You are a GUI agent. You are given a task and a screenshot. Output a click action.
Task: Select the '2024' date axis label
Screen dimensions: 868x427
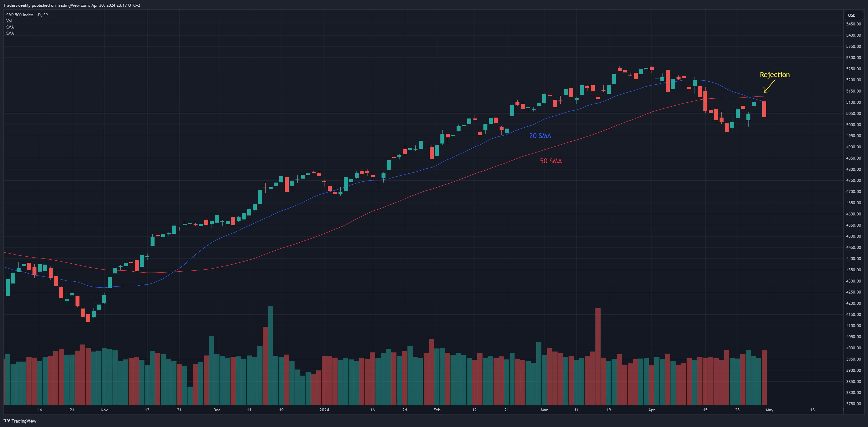click(324, 410)
